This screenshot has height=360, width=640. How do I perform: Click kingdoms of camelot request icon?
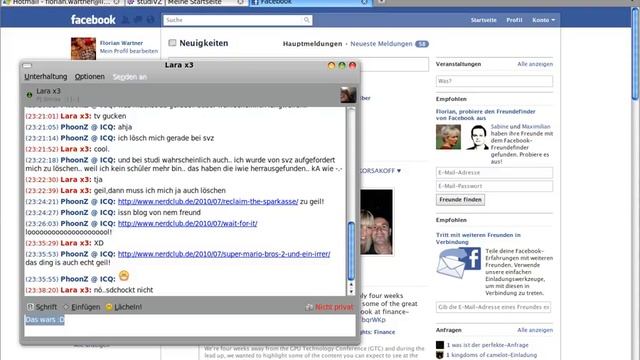pyautogui.click(x=440, y=355)
